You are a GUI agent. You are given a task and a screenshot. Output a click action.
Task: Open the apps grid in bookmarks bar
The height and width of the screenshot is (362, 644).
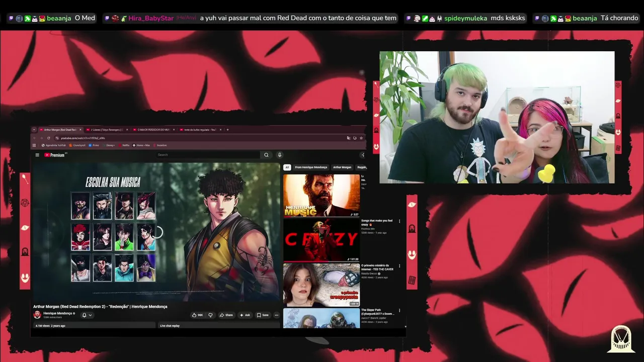click(x=34, y=145)
